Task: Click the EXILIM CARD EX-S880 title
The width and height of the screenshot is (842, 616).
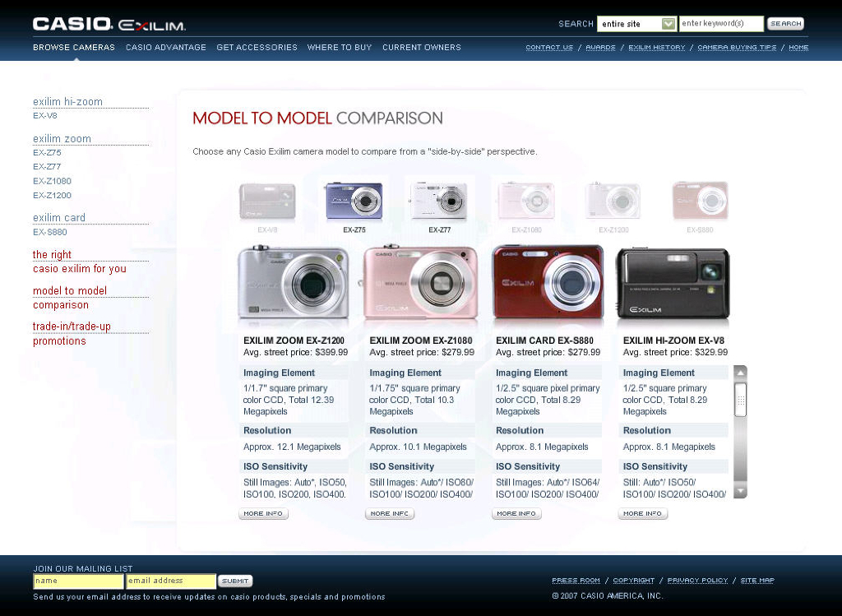Action: point(544,340)
